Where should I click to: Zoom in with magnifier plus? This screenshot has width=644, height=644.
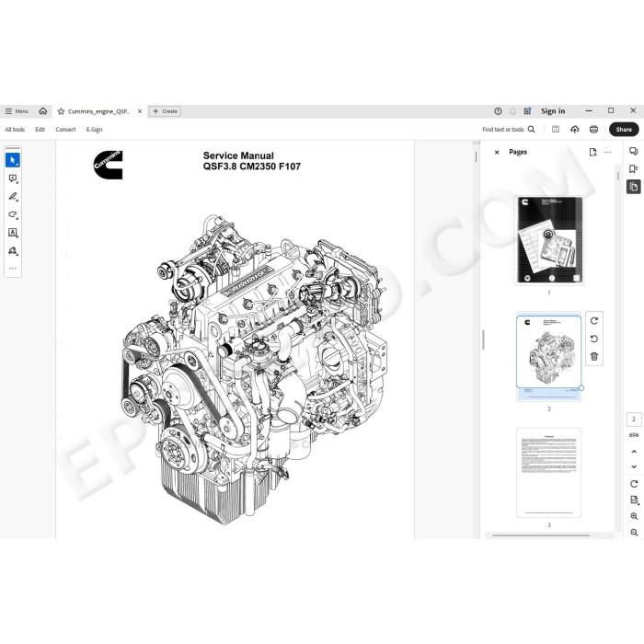click(x=634, y=516)
